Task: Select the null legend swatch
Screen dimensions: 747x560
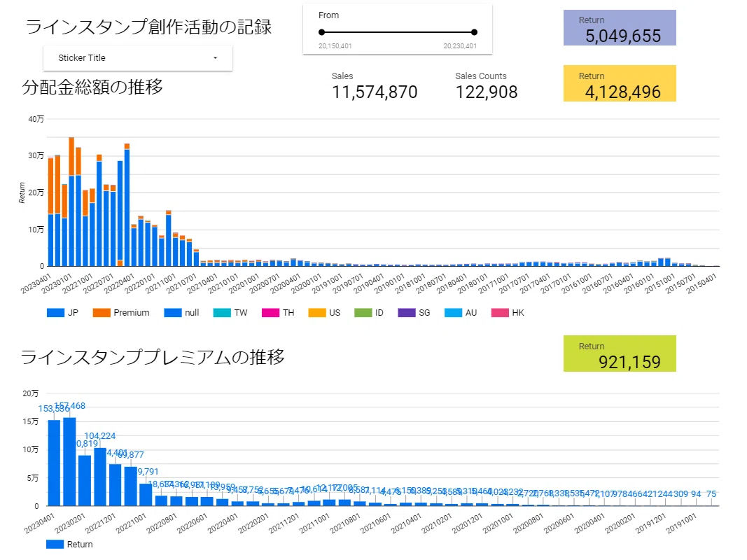Action: [x=172, y=313]
